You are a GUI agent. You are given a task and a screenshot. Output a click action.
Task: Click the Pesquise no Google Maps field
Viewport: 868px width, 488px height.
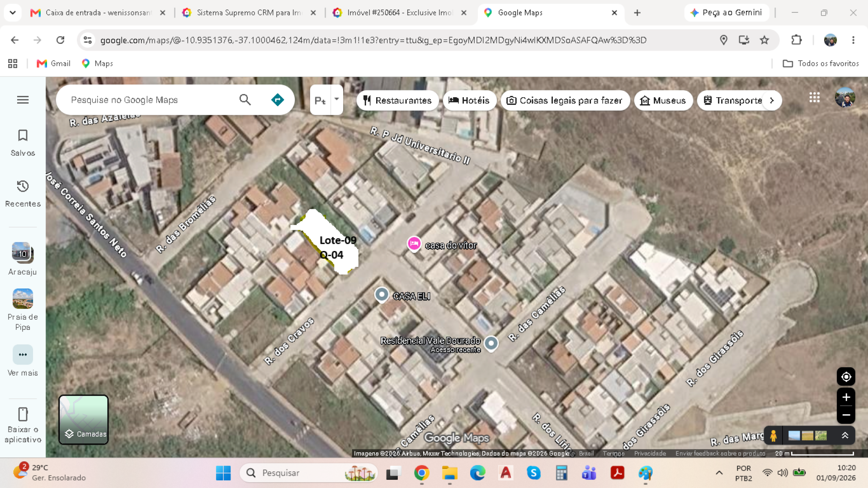(x=151, y=100)
